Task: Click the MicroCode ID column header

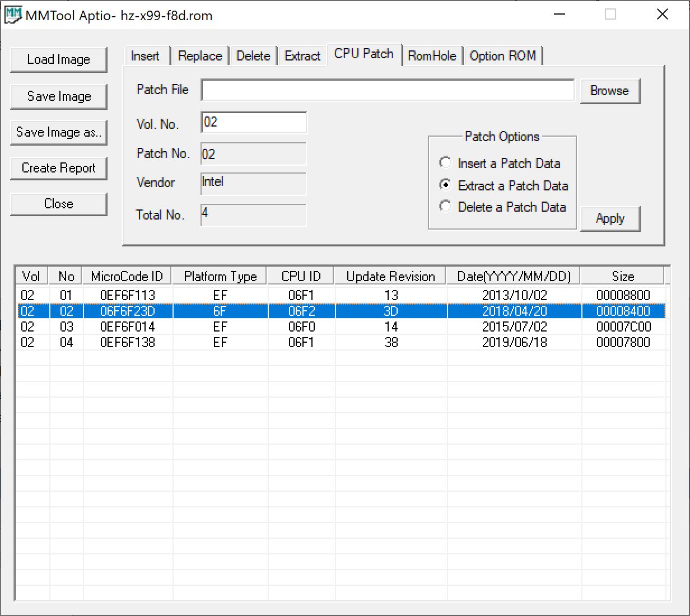Action: pyautogui.click(x=127, y=276)
